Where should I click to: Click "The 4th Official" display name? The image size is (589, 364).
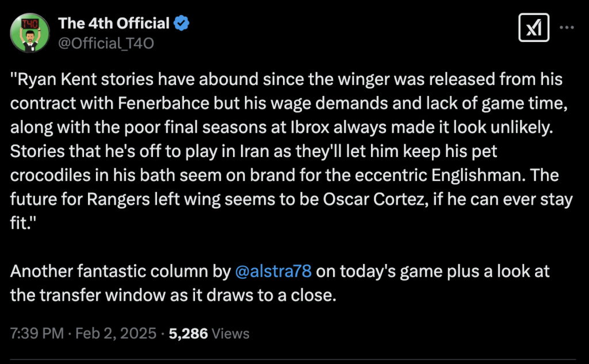[113, 24]
